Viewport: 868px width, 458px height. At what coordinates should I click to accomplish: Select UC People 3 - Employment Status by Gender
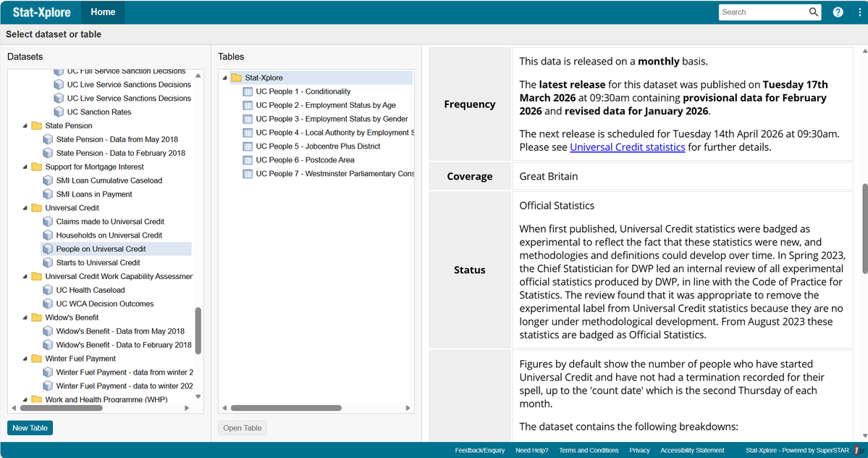332,119
